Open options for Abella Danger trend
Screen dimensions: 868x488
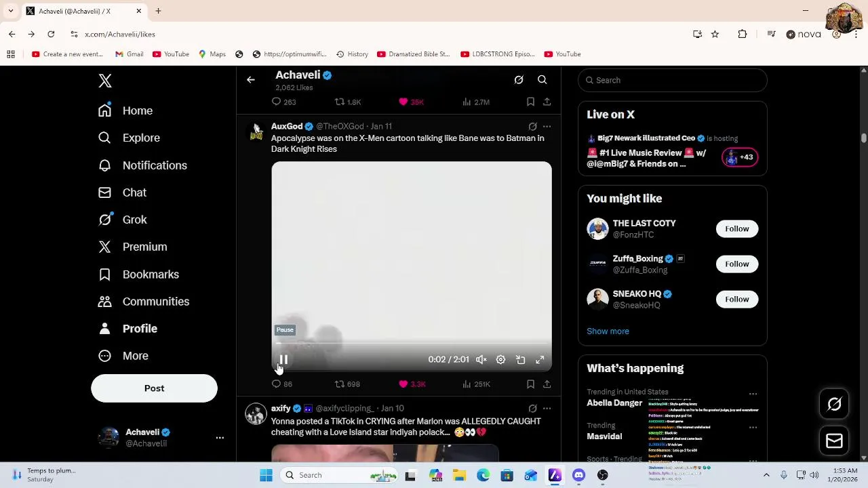[753, 394]
